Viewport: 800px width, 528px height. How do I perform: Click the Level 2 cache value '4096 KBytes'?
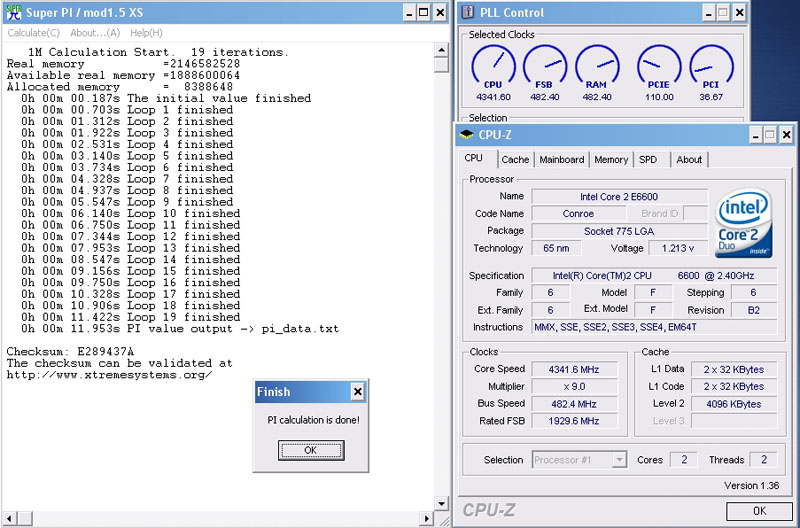click(x=734, y=404)
